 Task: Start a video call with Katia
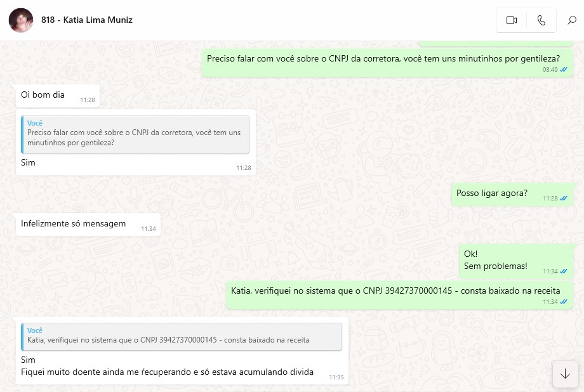pos(512,20)
